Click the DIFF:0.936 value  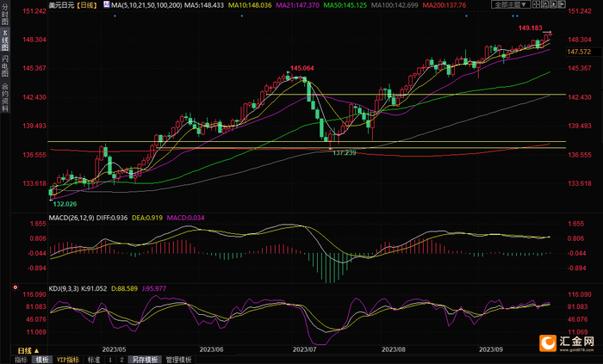[x=112, y=218]
